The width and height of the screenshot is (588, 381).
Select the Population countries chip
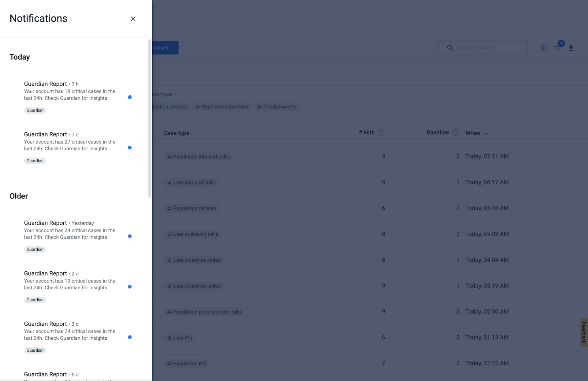(x=222, y=107)
